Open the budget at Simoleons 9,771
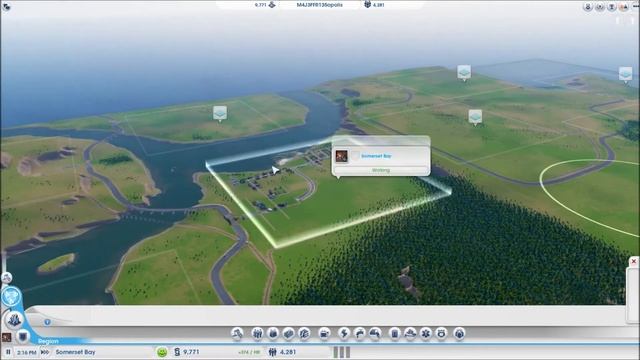The width and height of the screenshot is (640, 360). (187, 352)
